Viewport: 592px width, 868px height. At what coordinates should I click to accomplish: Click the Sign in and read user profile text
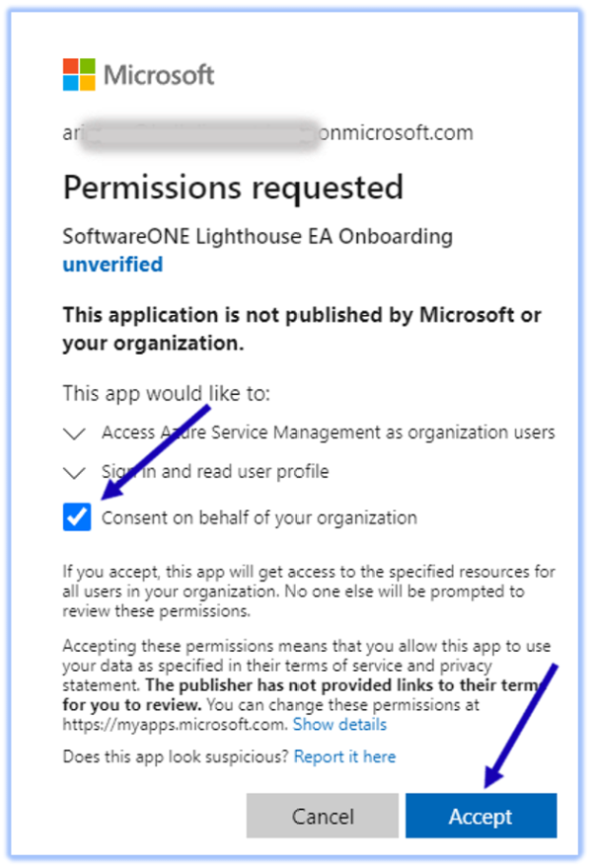tap(215, 471)
